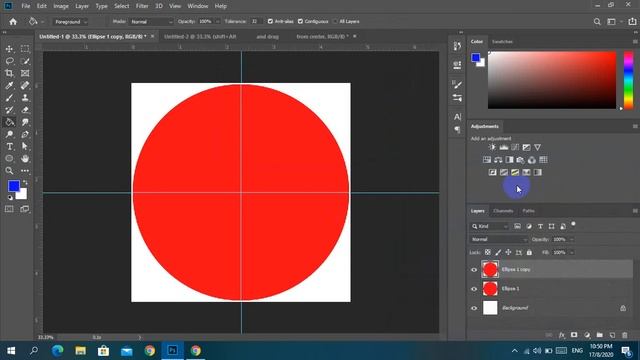Select the Eyedropper tool
This screenshot has width=640, height=360.
coord(9,86)
